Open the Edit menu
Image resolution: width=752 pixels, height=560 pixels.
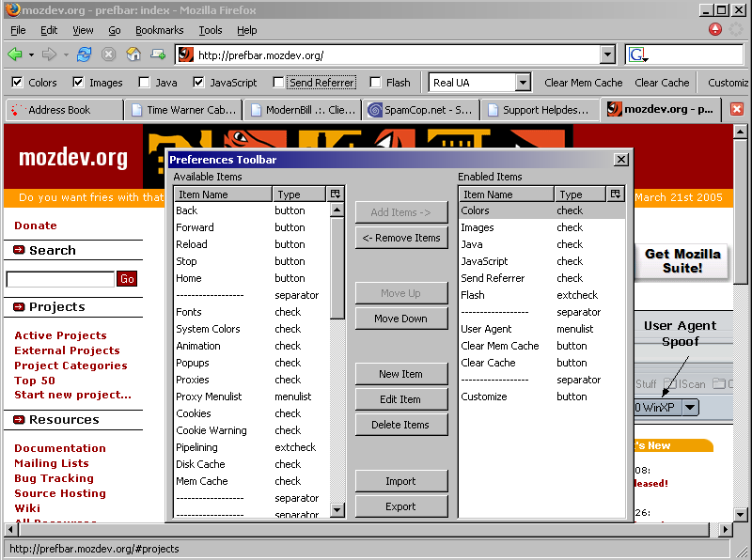[49, 30]
